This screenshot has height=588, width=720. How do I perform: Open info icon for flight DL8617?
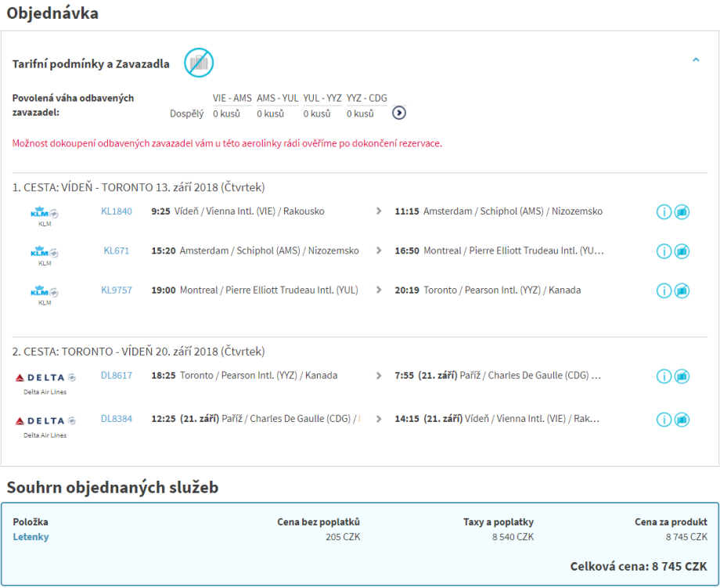(664, 376)
